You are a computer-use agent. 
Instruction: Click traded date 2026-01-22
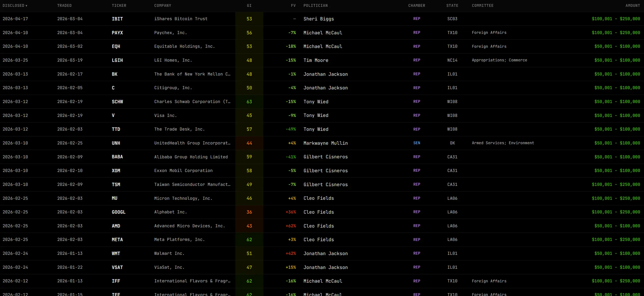(70, 267)
